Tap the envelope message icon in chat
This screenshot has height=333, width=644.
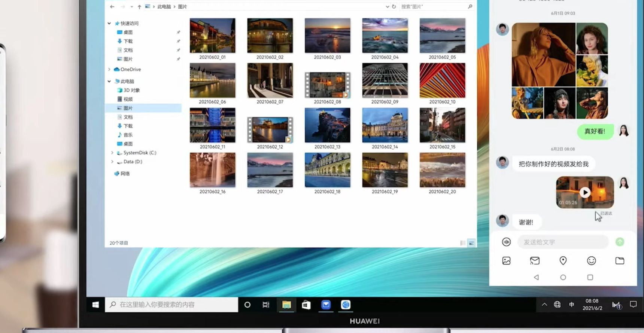point(535,261)
